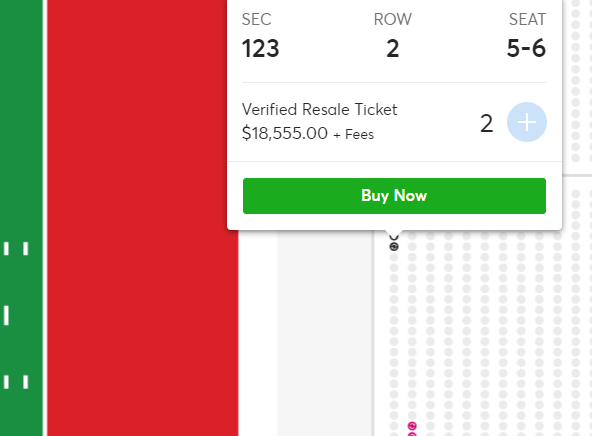Click the SEC header label
Screen dimensions: 592x436
click(256, 20)
